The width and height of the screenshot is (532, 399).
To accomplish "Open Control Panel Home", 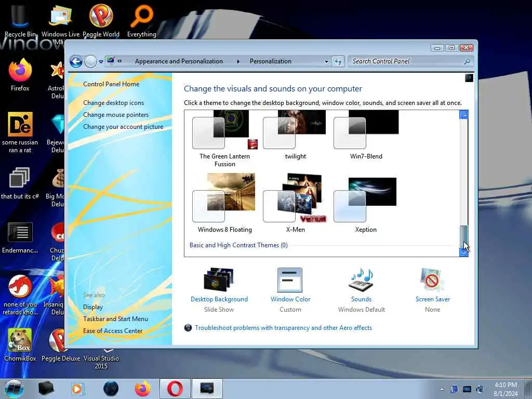I will tap(111, 84).
